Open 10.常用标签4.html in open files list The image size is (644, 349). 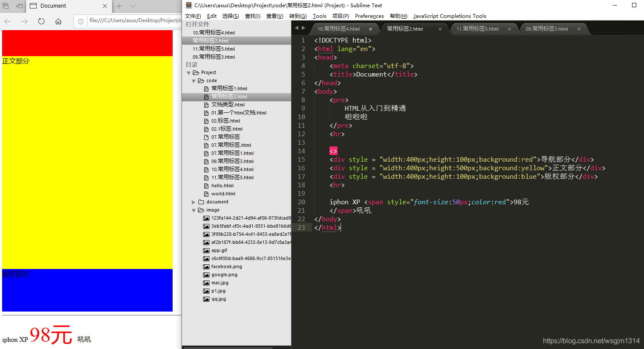(214, 33)
